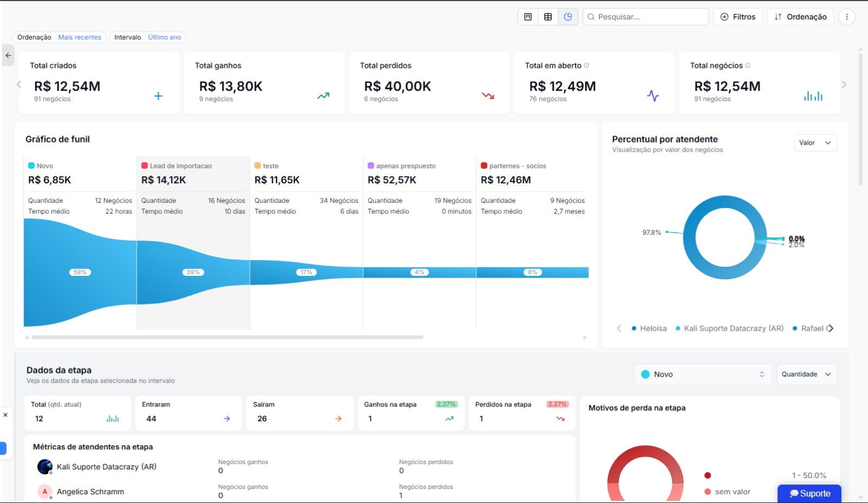Select the parternes - socios funnel stage
The width and height of the screenshot is (868, 503).
click(x=532, y=242)
